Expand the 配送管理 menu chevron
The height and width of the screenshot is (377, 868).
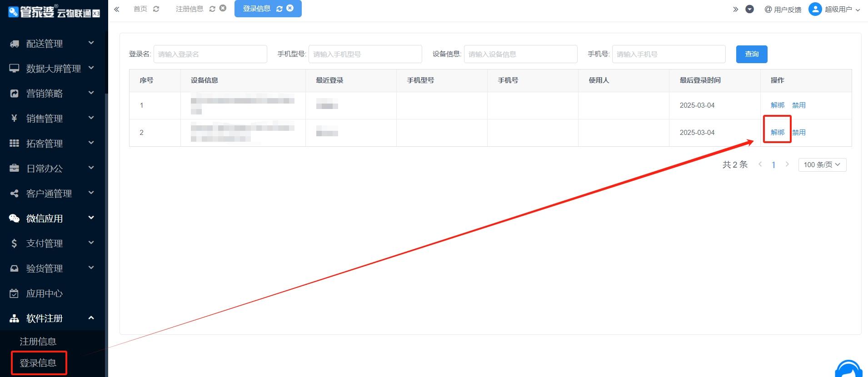point(91,43)
